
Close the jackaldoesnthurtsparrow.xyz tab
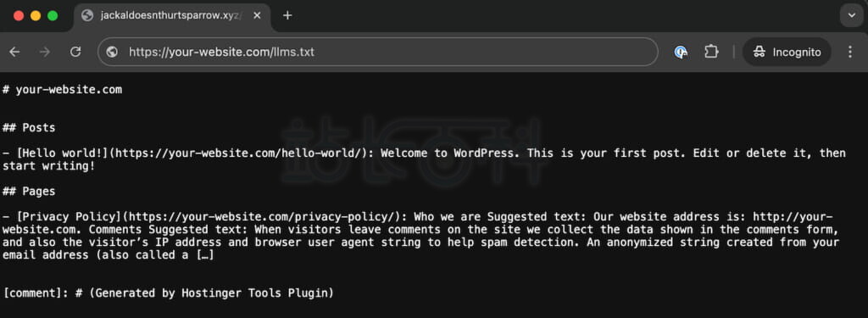[257, 15]
